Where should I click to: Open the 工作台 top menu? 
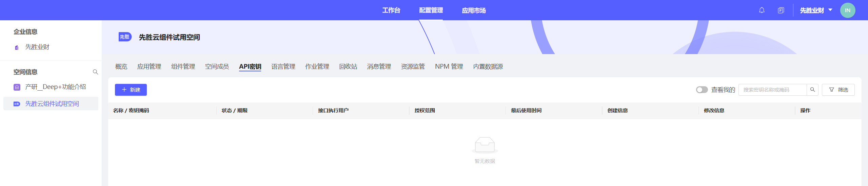coord(391,10)
